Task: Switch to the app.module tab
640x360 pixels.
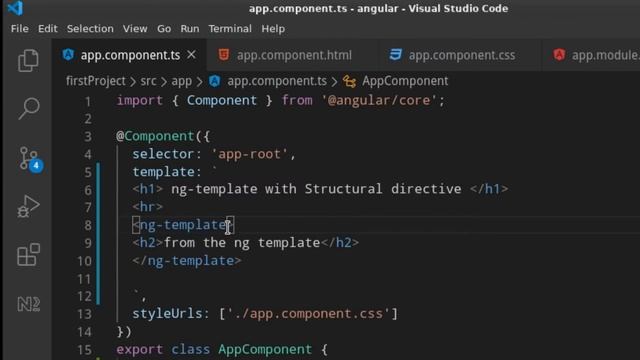Action: (x=591, y=55)
